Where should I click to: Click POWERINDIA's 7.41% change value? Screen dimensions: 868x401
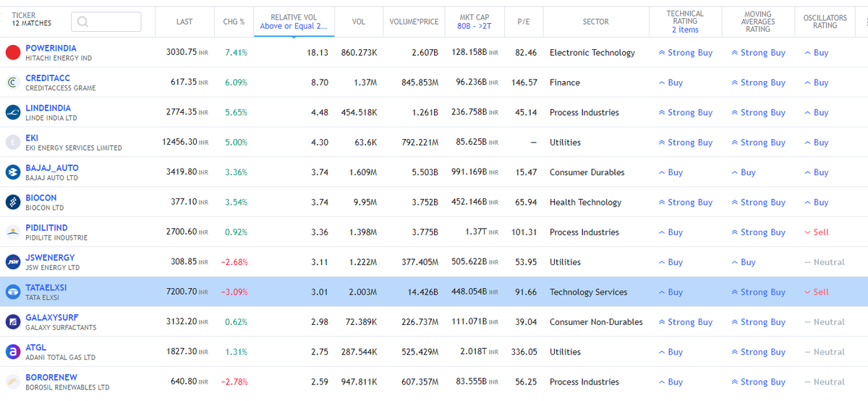click(x=236, y=53)
